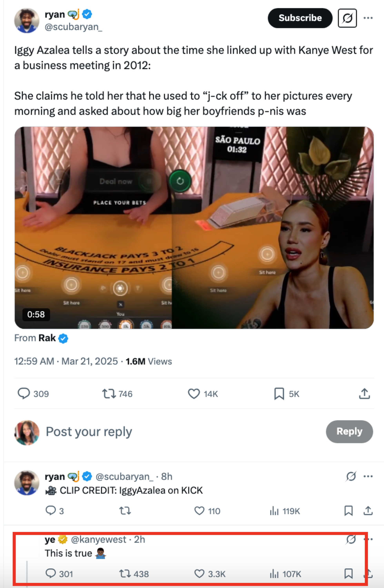Open the main post's three-dot menu

(x=368, y=18)
